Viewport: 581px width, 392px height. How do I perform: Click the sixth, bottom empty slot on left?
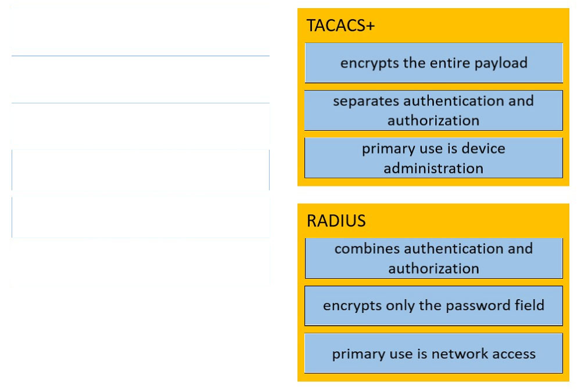[141, 261]
